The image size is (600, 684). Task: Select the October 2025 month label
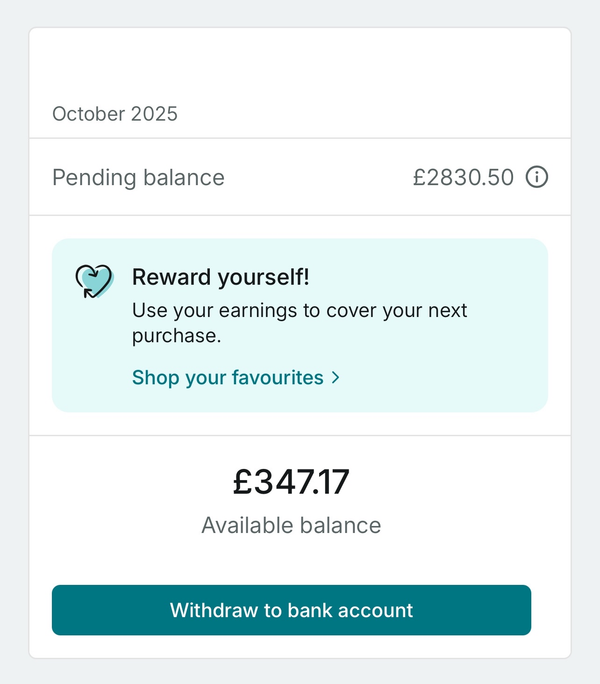pyautogui.click(x=115, y=114)
